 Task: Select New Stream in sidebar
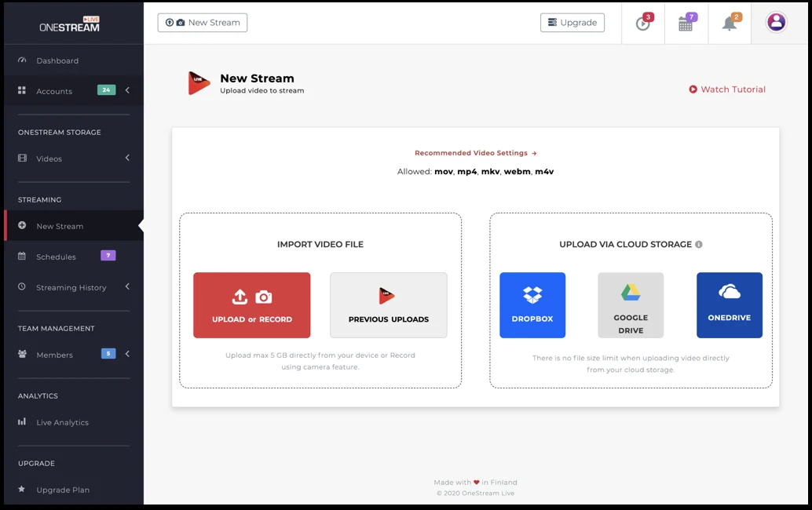tap(74, 226)
